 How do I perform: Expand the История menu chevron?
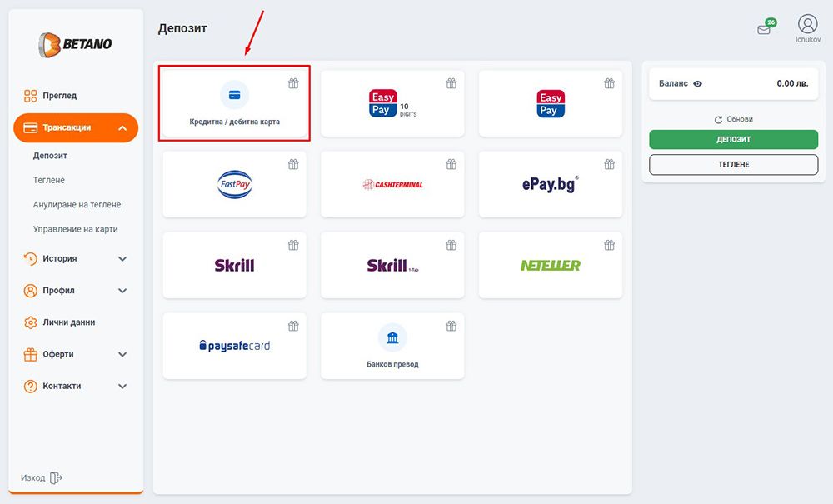coord(122,258)
